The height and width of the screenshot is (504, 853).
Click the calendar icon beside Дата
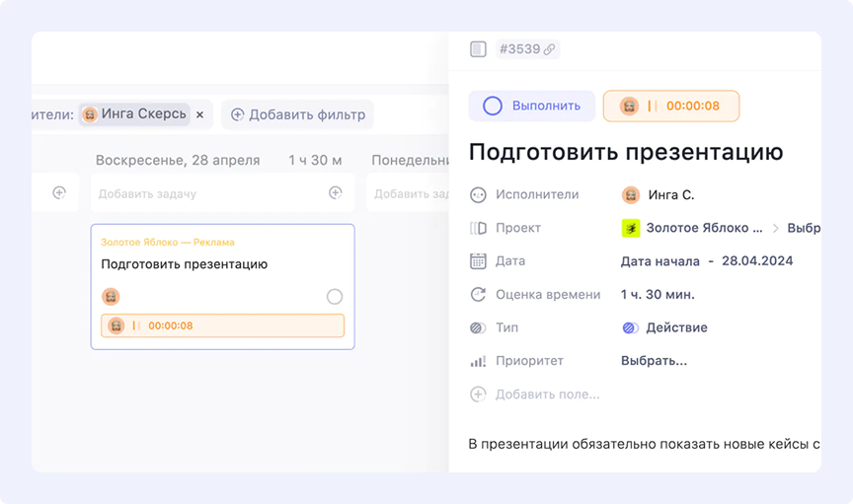(478, 261)
